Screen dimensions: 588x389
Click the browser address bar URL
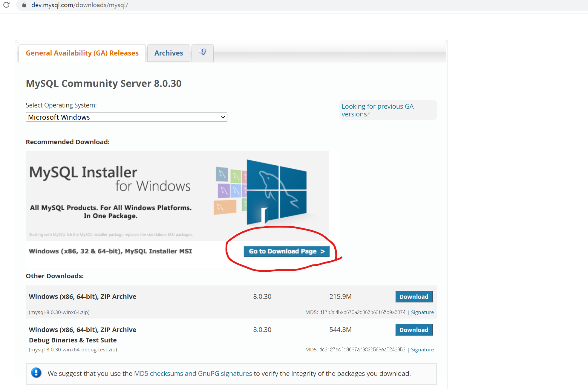(x=79, y=5)
